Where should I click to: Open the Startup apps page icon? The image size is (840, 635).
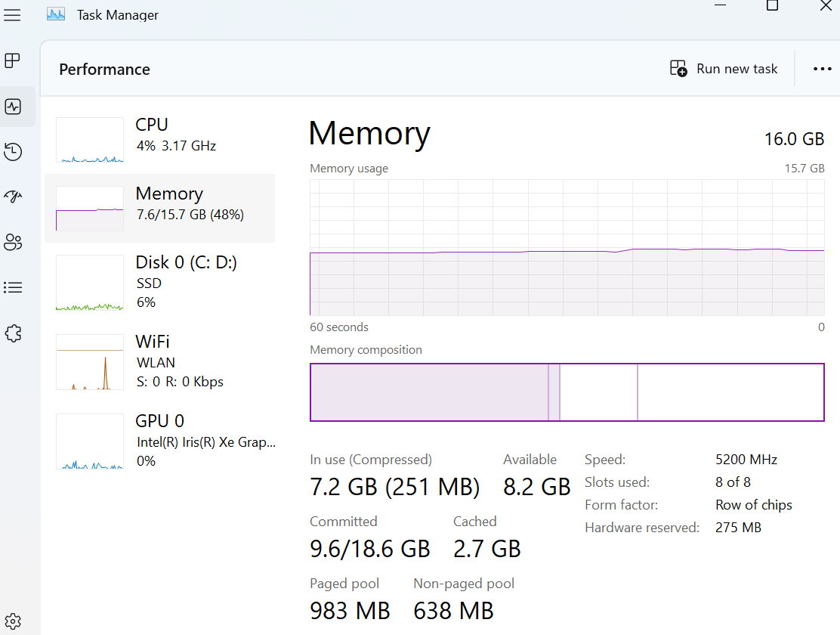point(13,197)
